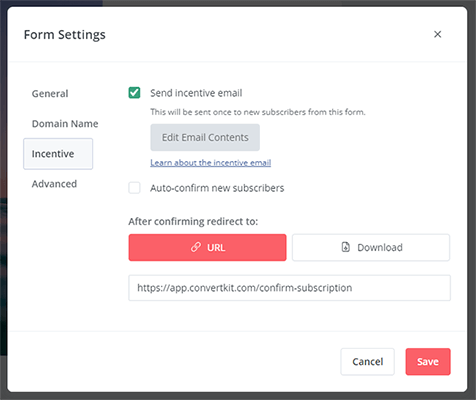The width and height of the screenshot is (476, 400).
Task: Click the 'Form Settings' dialog title
Action: [65, 35]
